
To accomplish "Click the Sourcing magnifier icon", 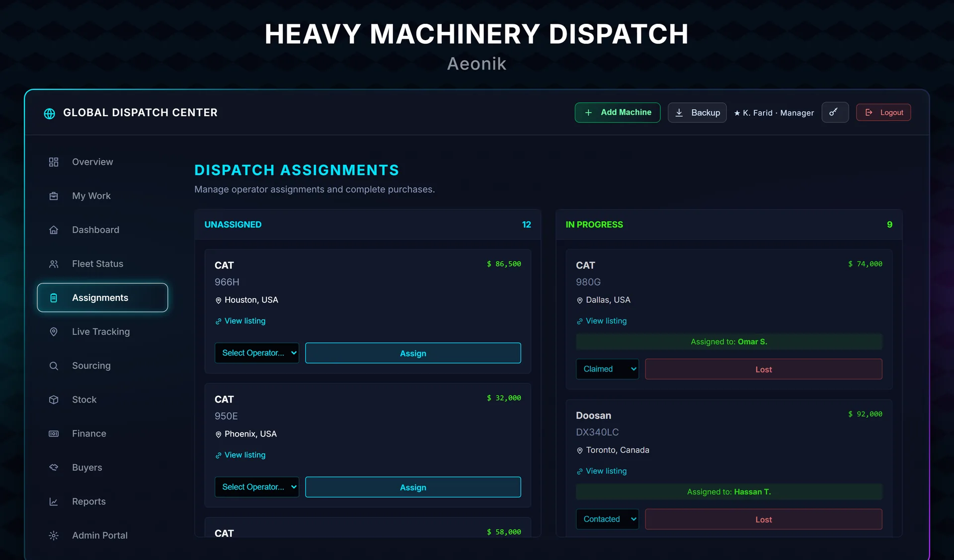I will 54,366.
